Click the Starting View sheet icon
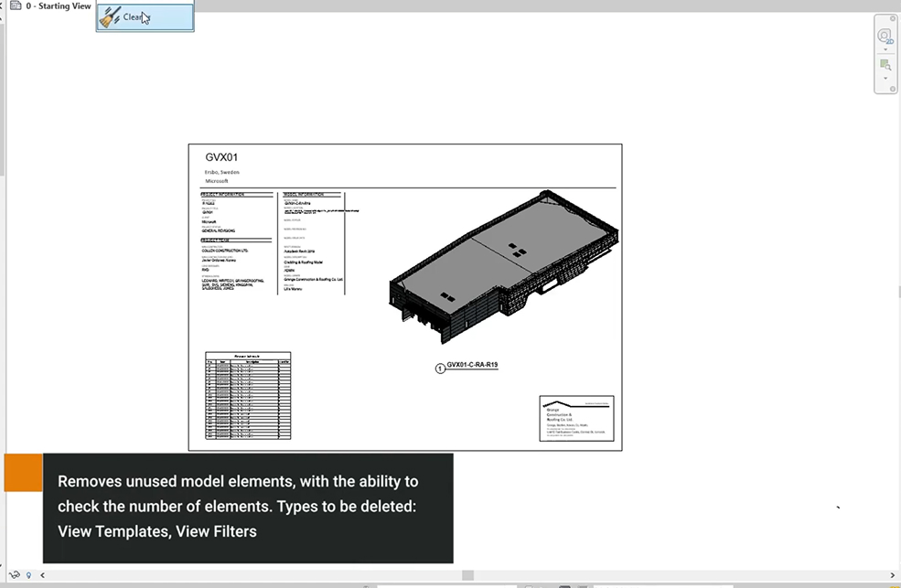This screenshot has width=901, height=588. pyautogui.click(x=15, y=6)
